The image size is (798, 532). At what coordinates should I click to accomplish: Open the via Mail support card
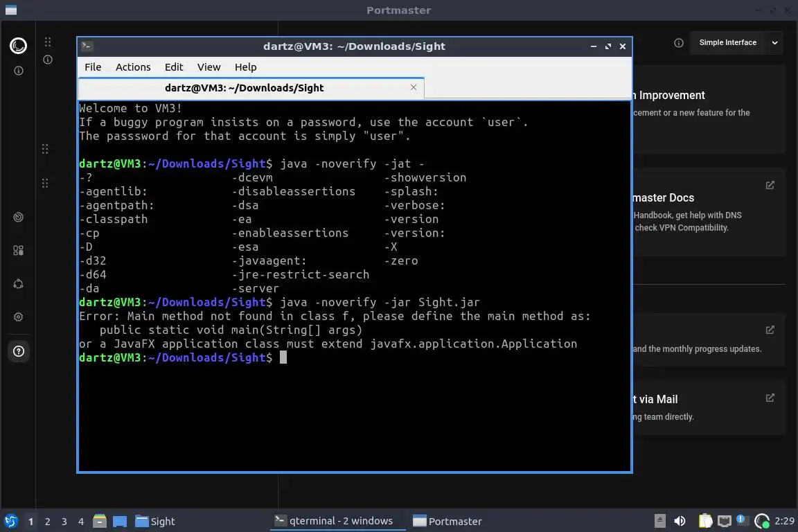(709, 407)
